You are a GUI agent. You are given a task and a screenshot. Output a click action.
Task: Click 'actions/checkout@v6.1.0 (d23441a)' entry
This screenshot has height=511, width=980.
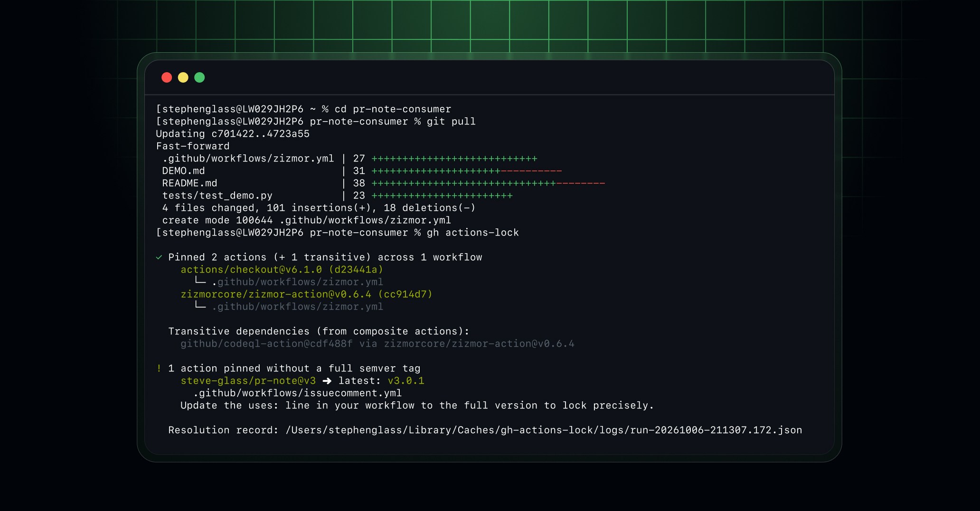tap(282, 270)
